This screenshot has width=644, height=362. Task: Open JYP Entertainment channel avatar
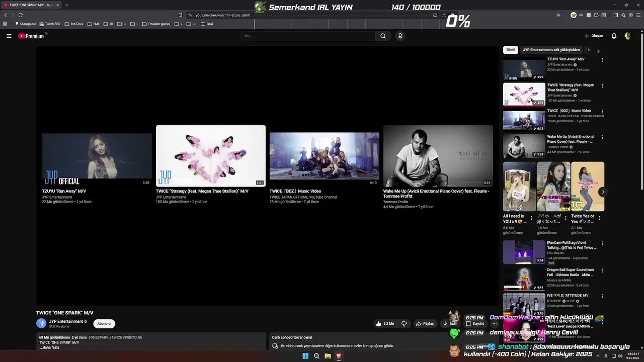[x=41, y=324]
